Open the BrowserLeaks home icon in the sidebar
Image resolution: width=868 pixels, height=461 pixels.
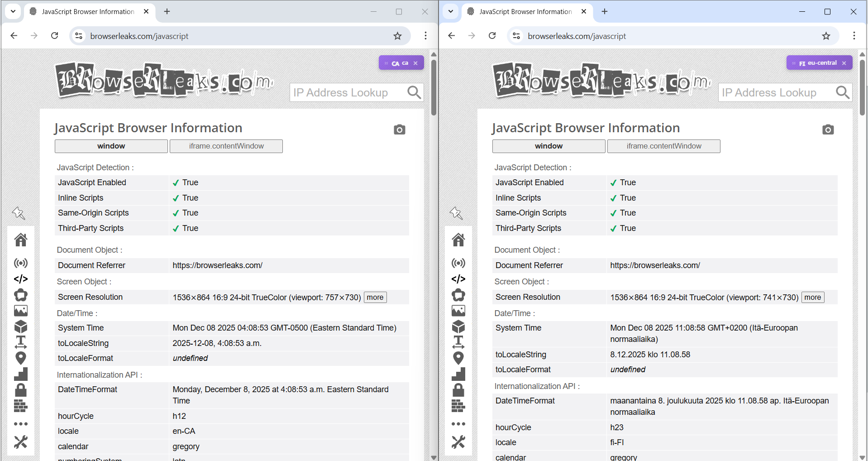coord(21,240)
